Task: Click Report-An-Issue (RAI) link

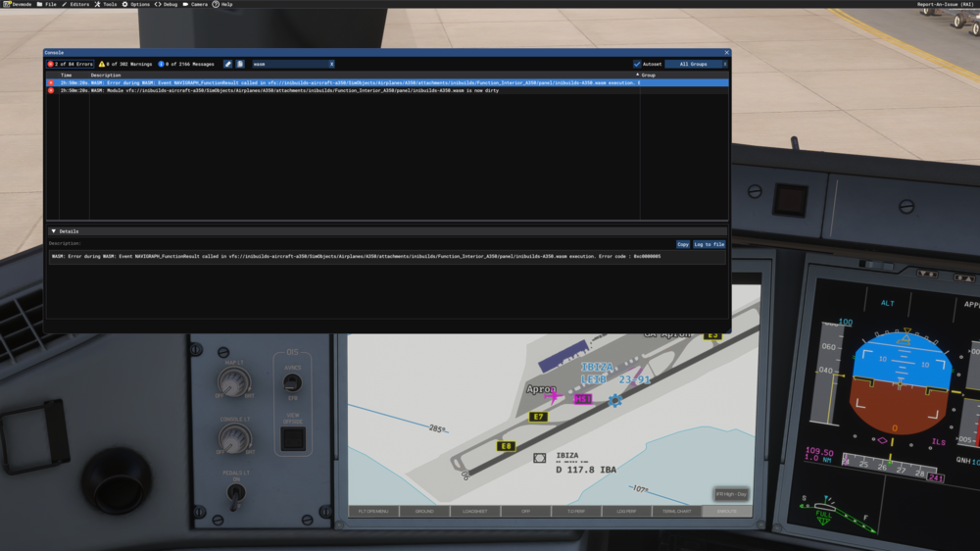Action: 945,4
